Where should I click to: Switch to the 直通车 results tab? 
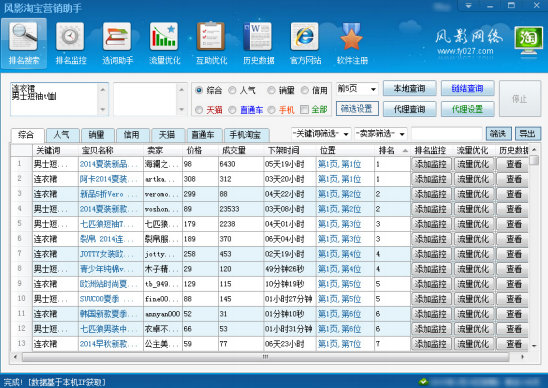(x=204, y=135)
